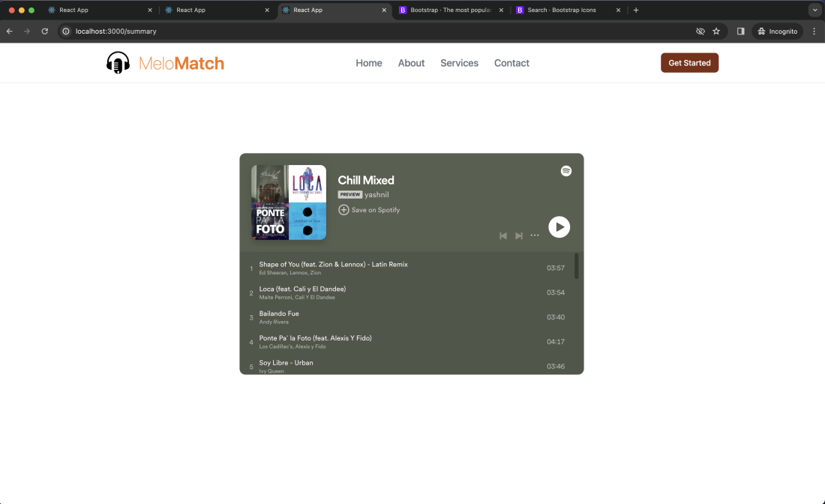Switch to Bootstrap most popular tab
Screen dimensions: 825x504
pyautogui.click(x=451, y=10)
